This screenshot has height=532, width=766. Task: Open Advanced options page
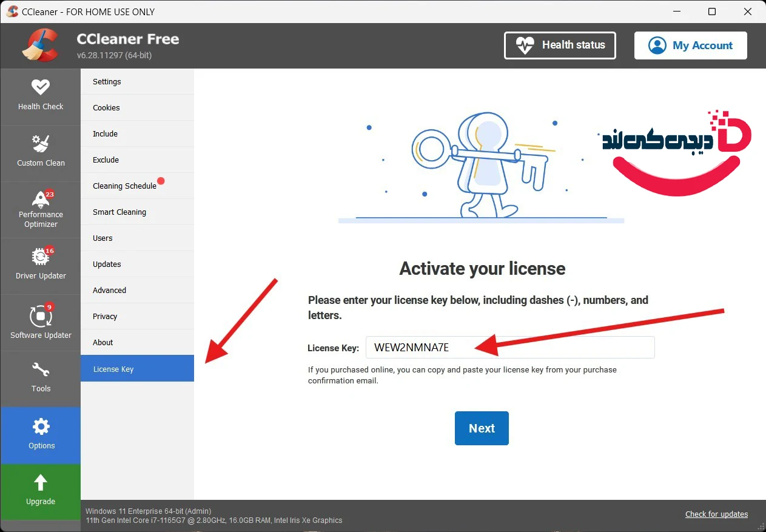click(137, 290)
